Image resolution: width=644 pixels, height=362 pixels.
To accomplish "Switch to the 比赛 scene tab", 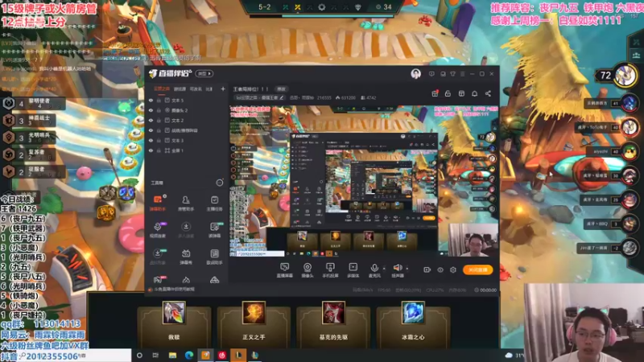I will click(209, 88).
